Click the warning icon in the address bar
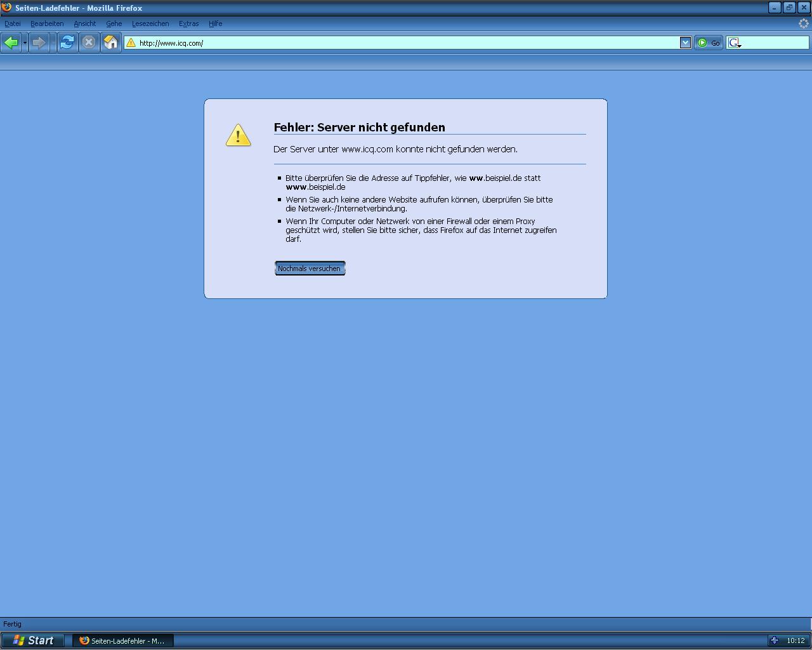Image resolution: width=812 pixels, height=650 pixels. [x=131, y=43]
